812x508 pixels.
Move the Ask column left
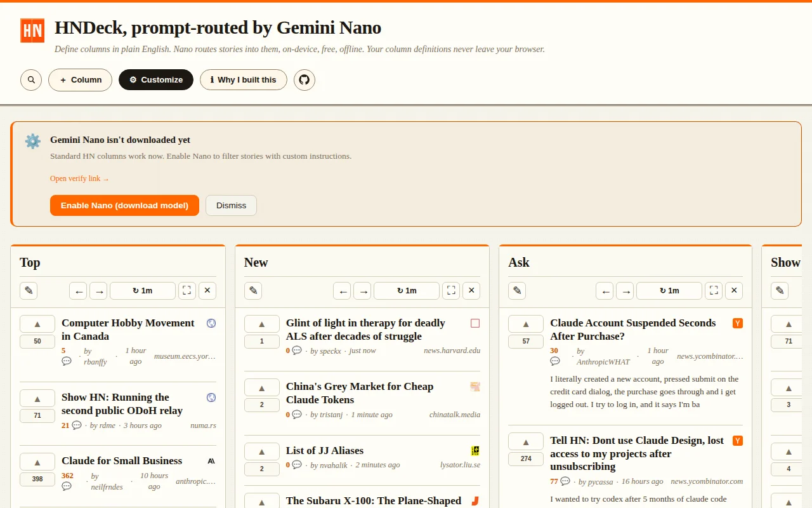605,291
